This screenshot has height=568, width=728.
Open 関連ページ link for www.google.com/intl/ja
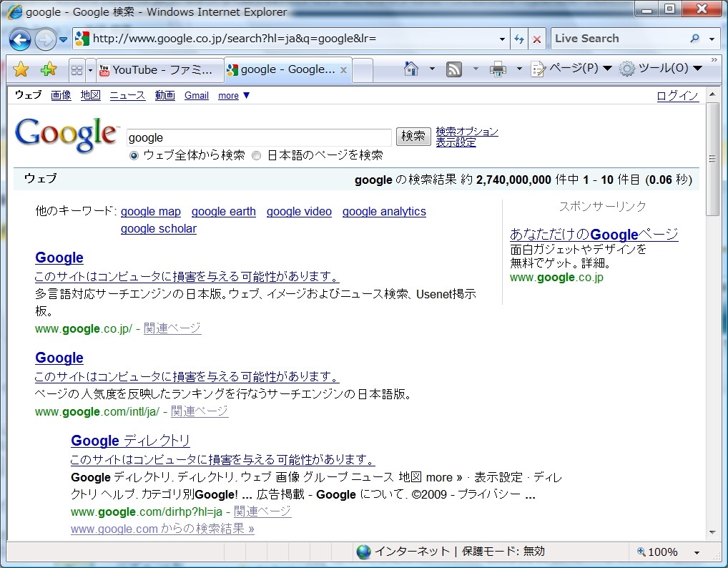(x=200, y=411)
